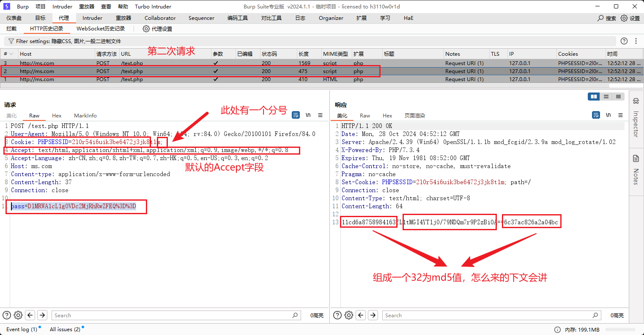Switch to the Intruder tab
The image size is (644, 335).
tap(92, 18)
